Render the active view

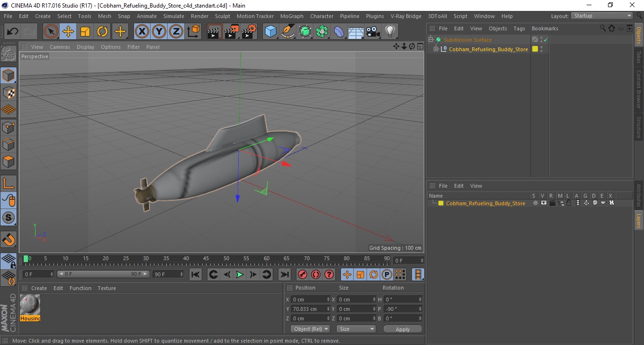(x=215, y=32)
